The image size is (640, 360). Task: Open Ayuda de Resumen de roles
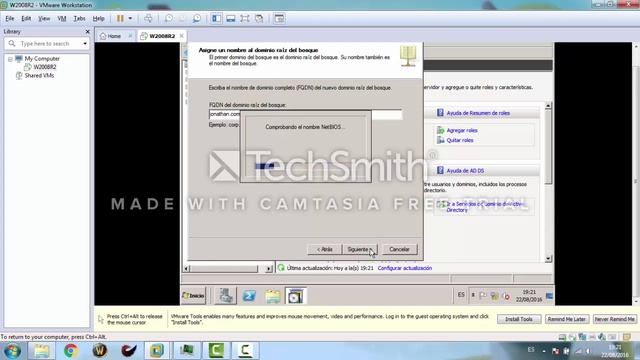(x=478, y=113)
